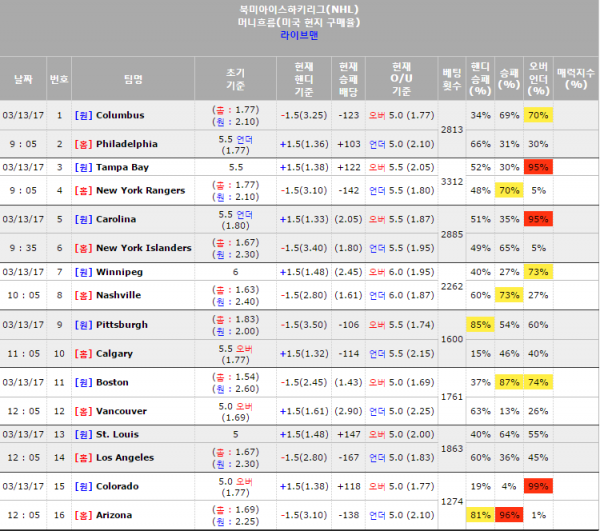Click Arizona's red 96% win cell
600x531 pixels.
coord(509,515)
